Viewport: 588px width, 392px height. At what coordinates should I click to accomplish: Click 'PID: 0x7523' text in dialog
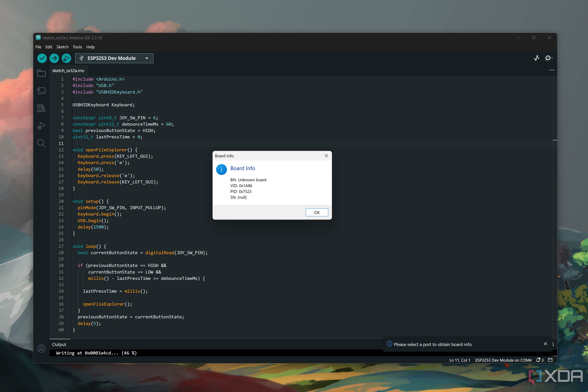[x=241, y=191]
